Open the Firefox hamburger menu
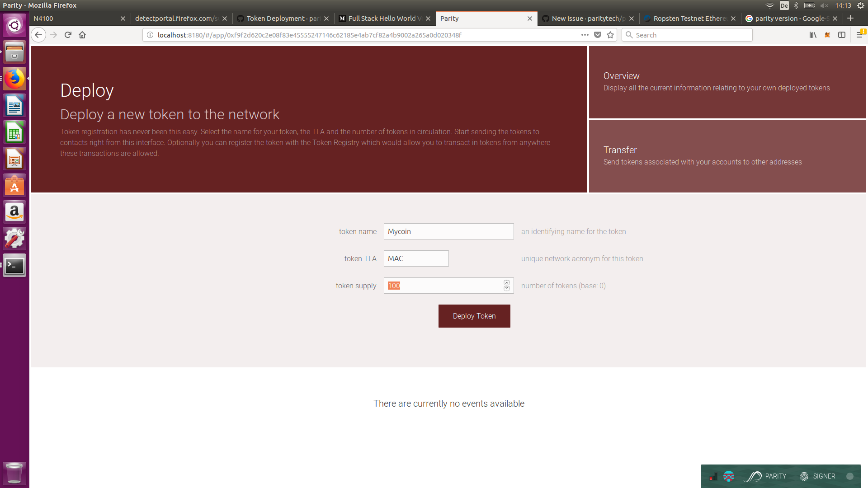 (x=859, y=35)
